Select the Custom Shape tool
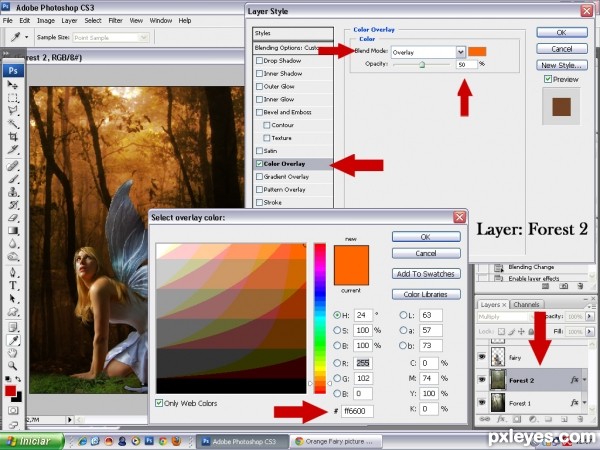 (13, 311)
